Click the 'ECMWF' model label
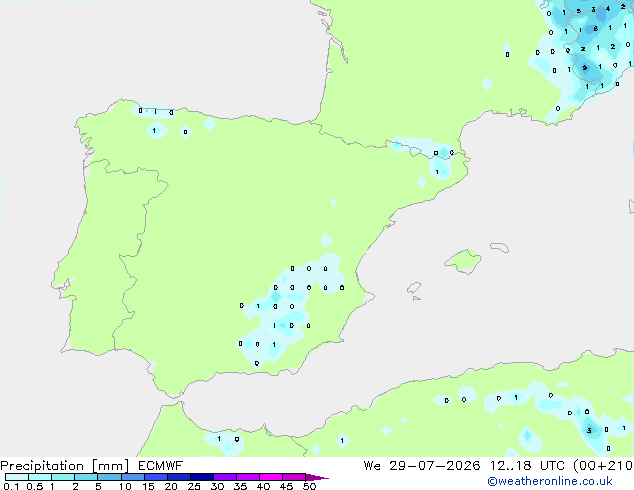Screen dimensions: 634x490 [x=161, y=466]
